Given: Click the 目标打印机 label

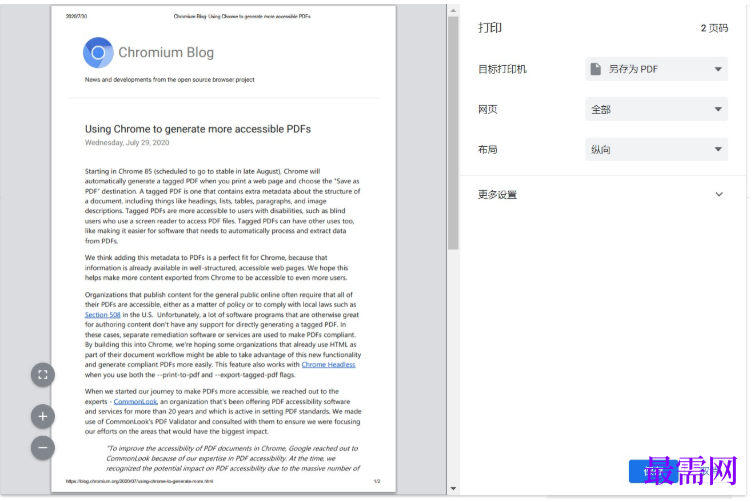Looking at the screenshot, I should click(x=502, y=69).
